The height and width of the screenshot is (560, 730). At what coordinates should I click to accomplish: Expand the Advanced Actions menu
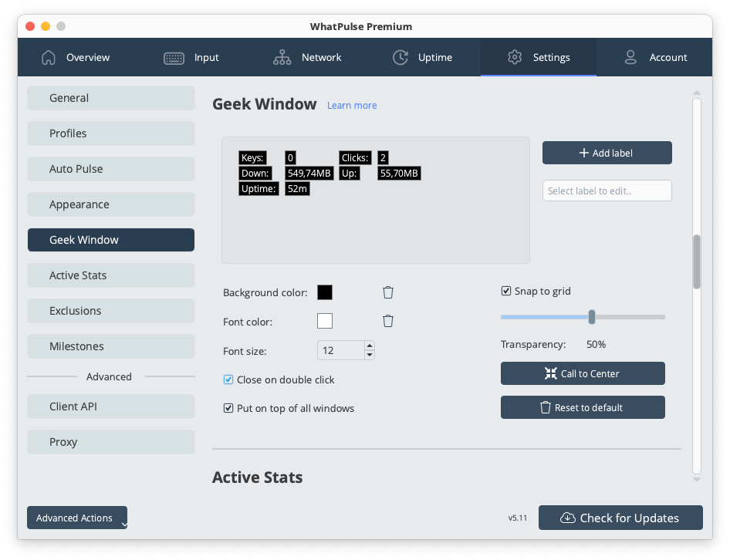[x=76, y=518]
